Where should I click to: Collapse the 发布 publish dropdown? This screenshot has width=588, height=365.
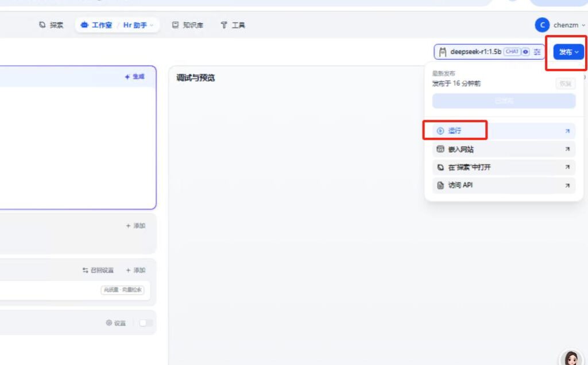pos(568,52)
